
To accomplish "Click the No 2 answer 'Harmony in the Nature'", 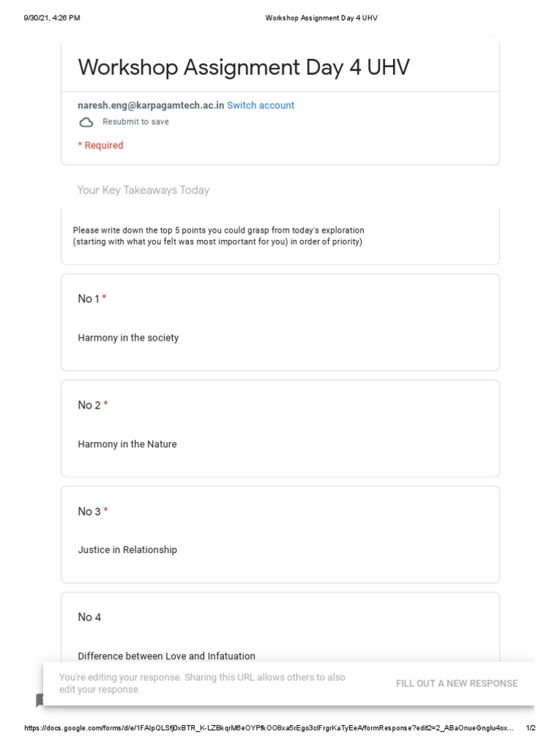I will pyautogui.click(x=128, y=444).
